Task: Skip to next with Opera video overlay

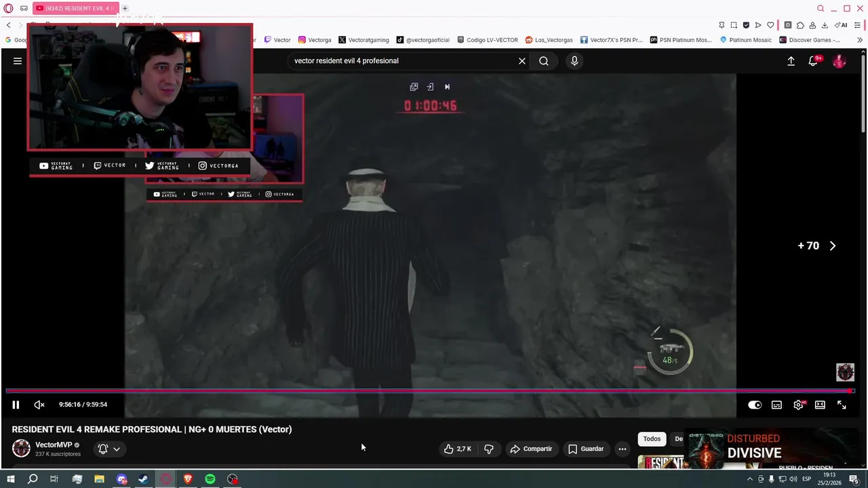Action: point(447,87)
